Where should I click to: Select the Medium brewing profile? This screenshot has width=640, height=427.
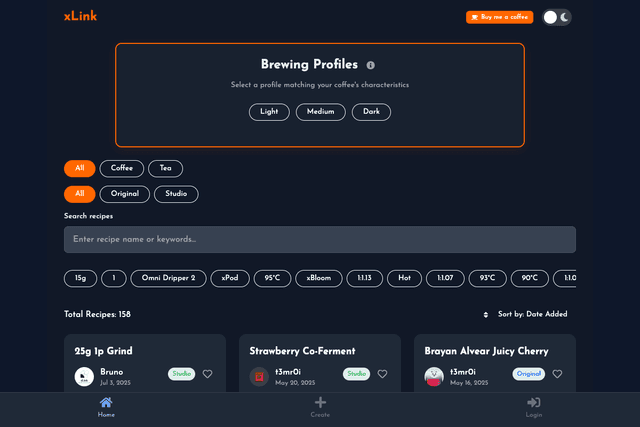coord(320,112)
